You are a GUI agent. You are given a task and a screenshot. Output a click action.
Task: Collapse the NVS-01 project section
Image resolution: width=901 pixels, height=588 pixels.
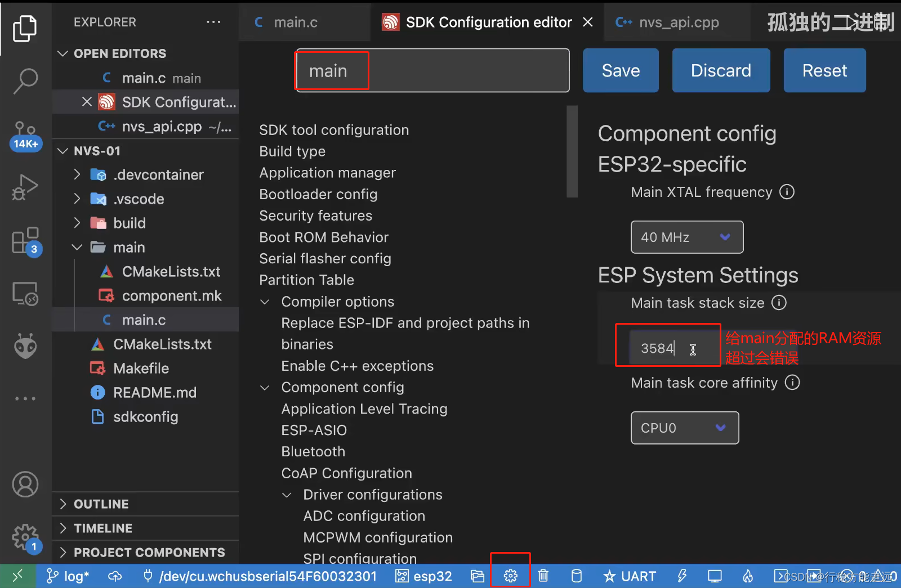63,151
